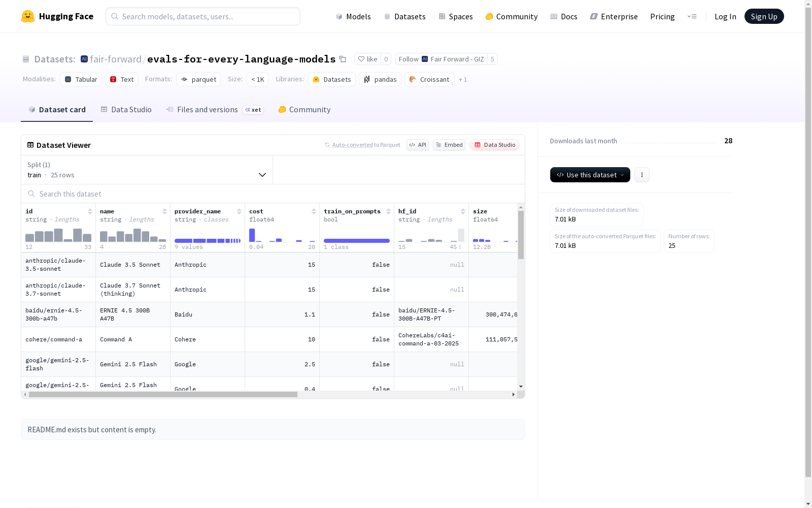Open Enterprise in top navigation
Viewport: 812px width, 508px height.
click(614, 16)
